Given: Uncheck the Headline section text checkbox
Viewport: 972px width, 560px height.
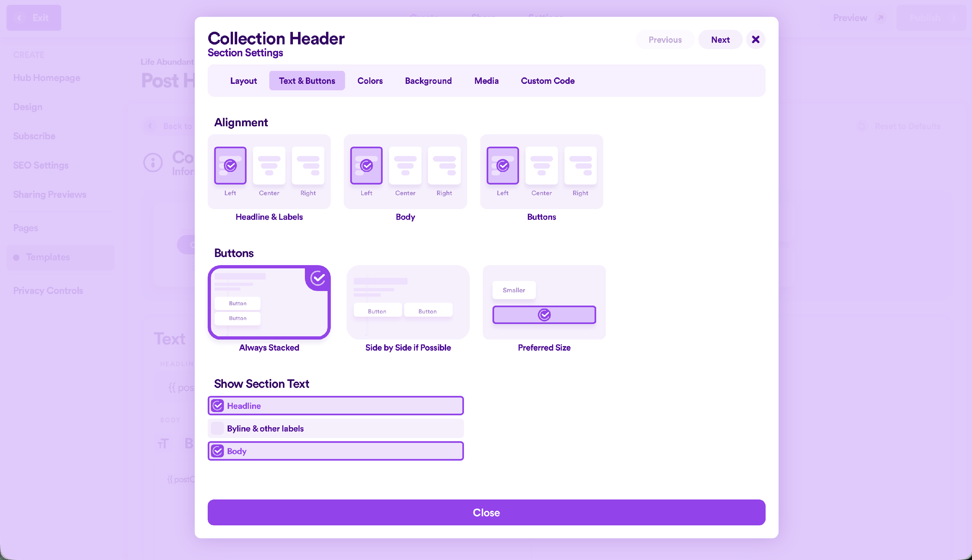Looking at the screenshot, I should (x=217, y=405).
